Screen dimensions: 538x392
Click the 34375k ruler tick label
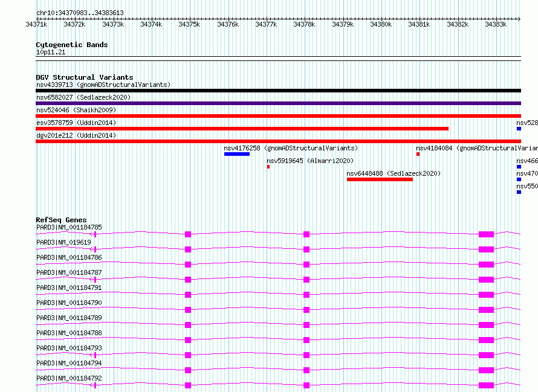[x=189, y=24]
